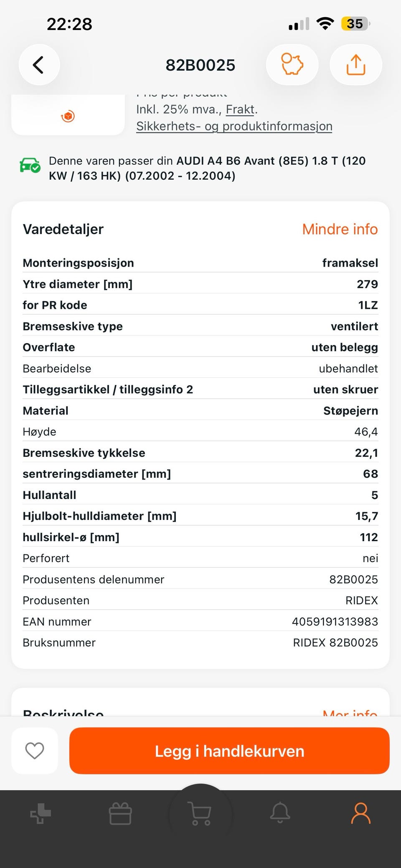Open the piggy bank savings icon
The image size is (401, 868).
(x=292, y=64)
